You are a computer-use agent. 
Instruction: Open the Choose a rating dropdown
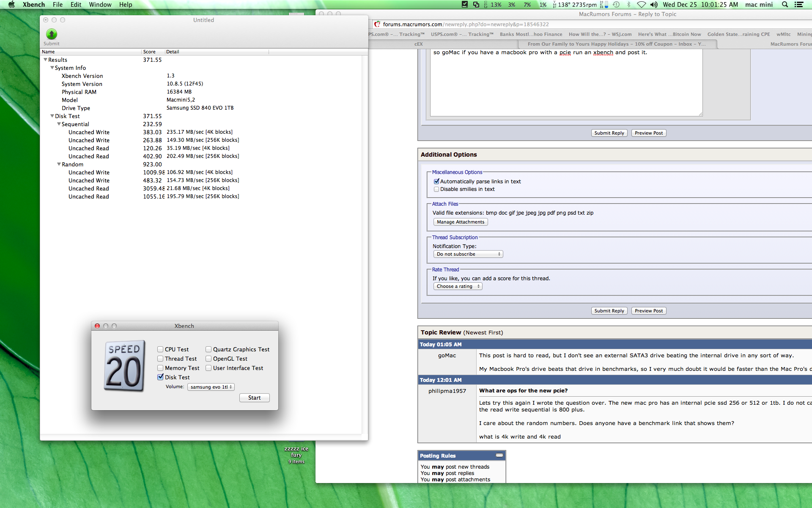click(458, 287)
